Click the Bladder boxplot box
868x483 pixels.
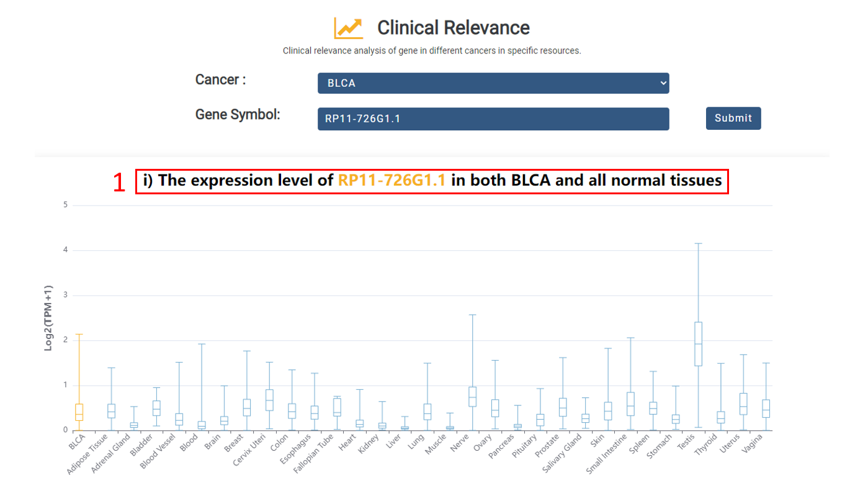click(156, 408)
